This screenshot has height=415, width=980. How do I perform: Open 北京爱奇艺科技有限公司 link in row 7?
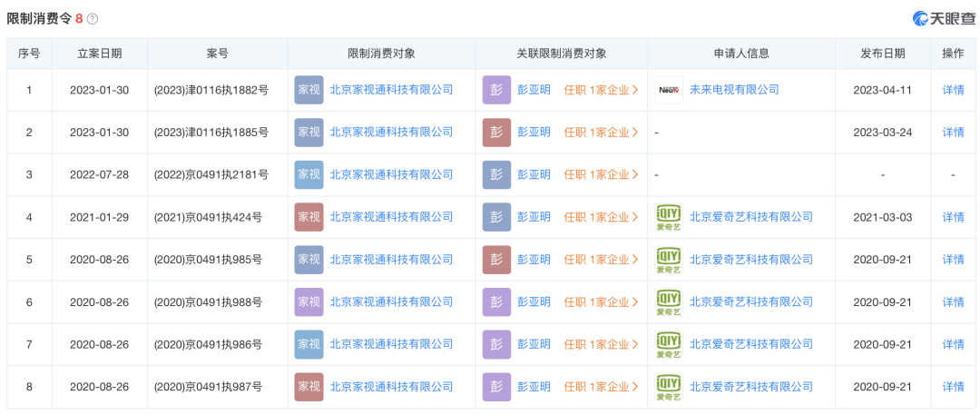751,344
